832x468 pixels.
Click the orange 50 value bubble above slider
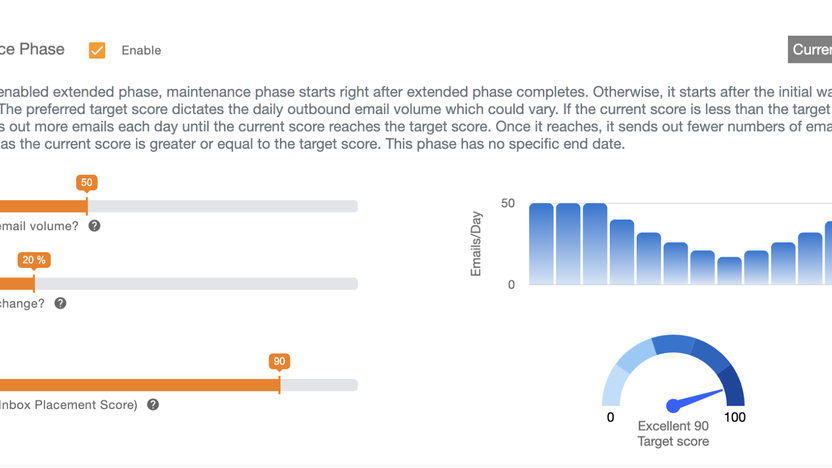(x=87, y=183)
